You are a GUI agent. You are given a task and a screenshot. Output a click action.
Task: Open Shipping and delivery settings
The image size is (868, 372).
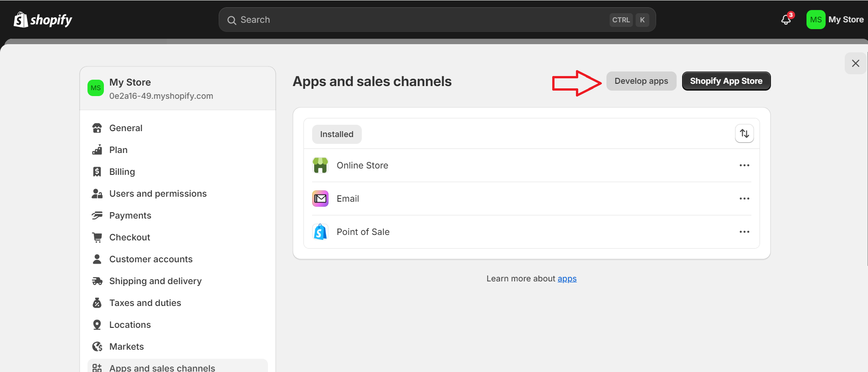(178, 281)
